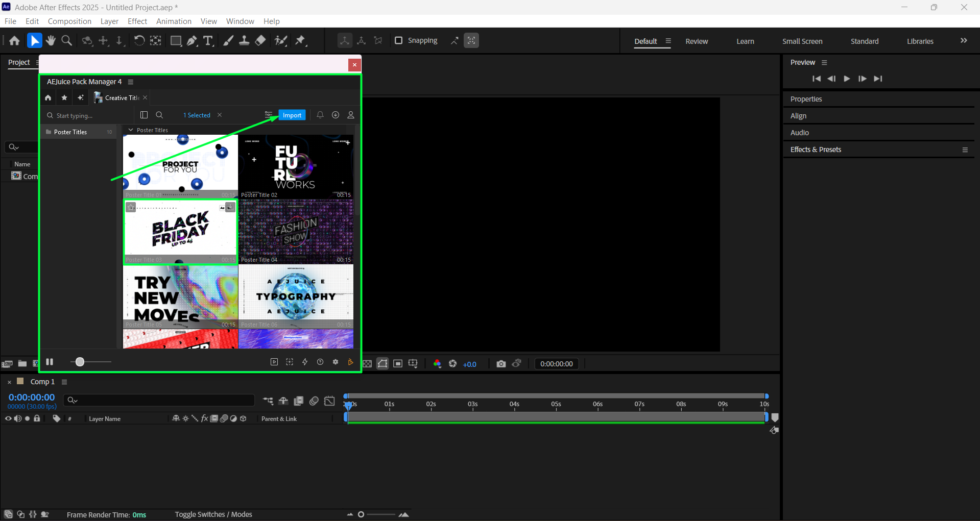Select the Pen tool
980x521 pixels.
(x=192, y=41)
